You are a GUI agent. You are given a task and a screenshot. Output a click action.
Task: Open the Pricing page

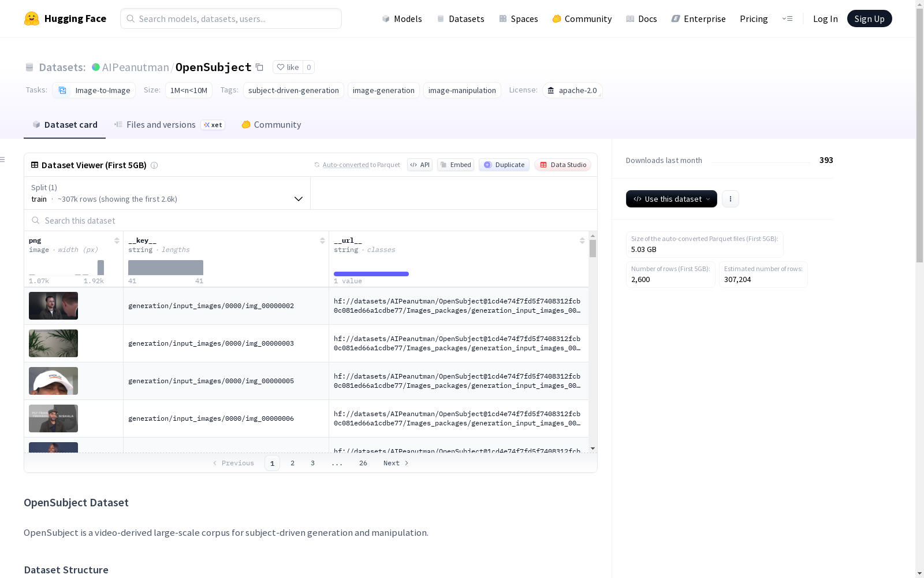[x=754, y=18]
